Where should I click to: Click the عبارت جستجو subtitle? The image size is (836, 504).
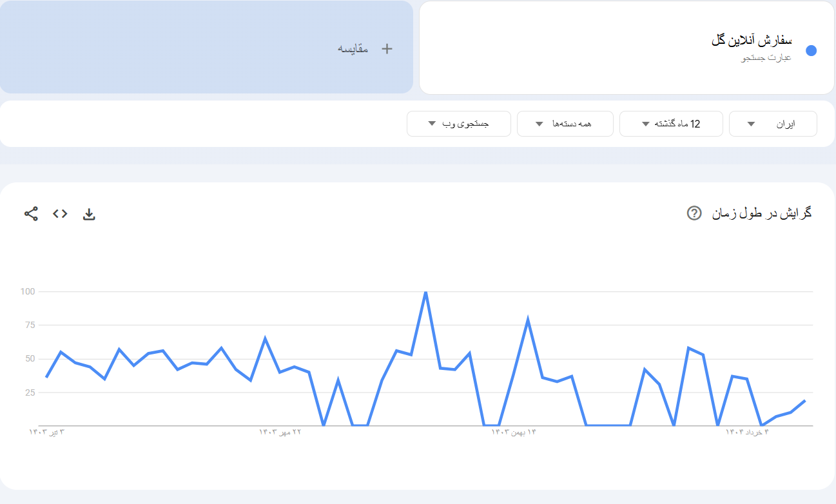pyautogui.click(x=766, y=58)
